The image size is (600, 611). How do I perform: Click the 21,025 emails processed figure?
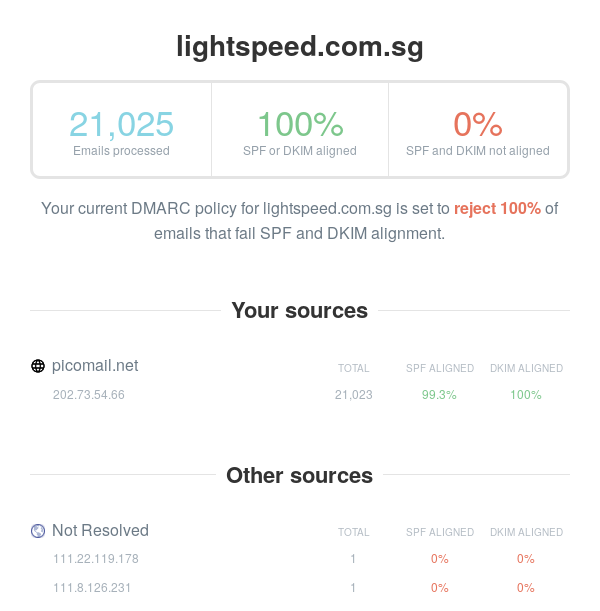pos(121,124)
